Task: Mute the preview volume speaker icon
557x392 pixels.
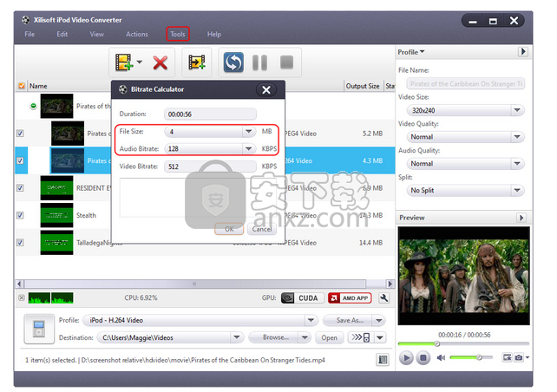Action: 441,357
